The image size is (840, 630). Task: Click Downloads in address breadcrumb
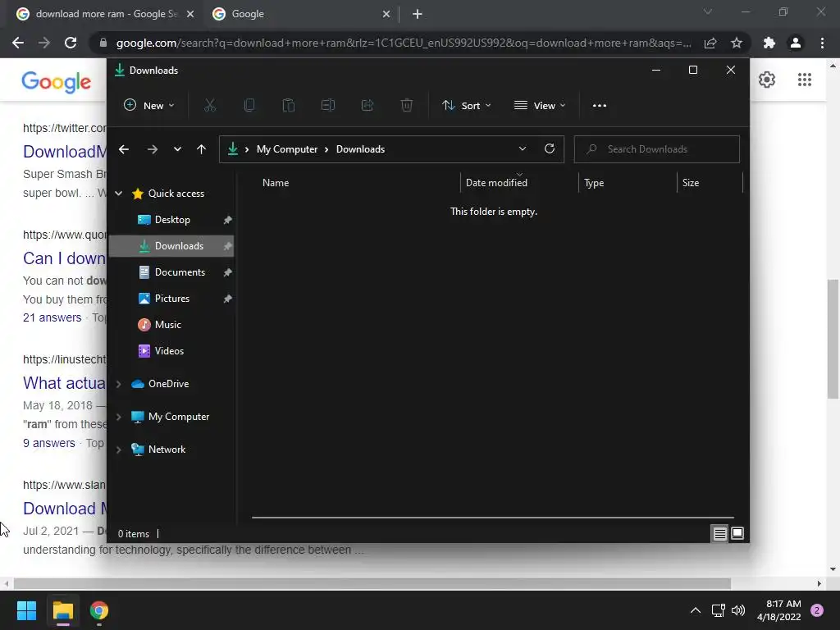pyautogui.click(x=361, y=149)
